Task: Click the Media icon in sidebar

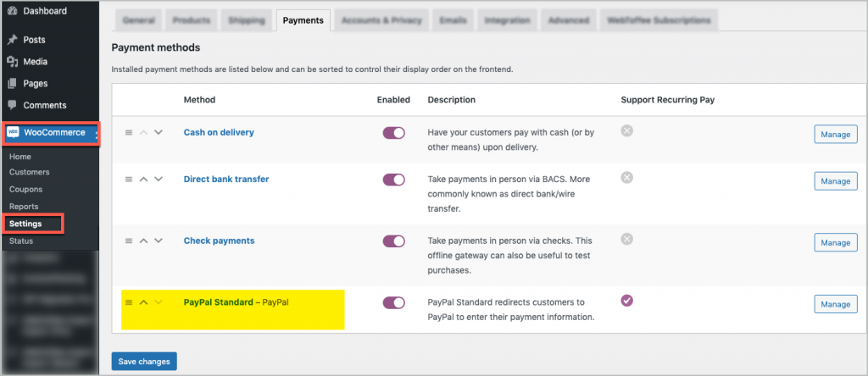Action: pos(13,62)
